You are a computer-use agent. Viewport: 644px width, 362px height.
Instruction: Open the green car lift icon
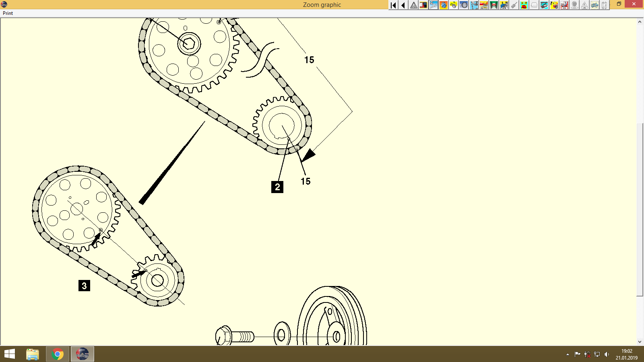(x=493, y=5)
